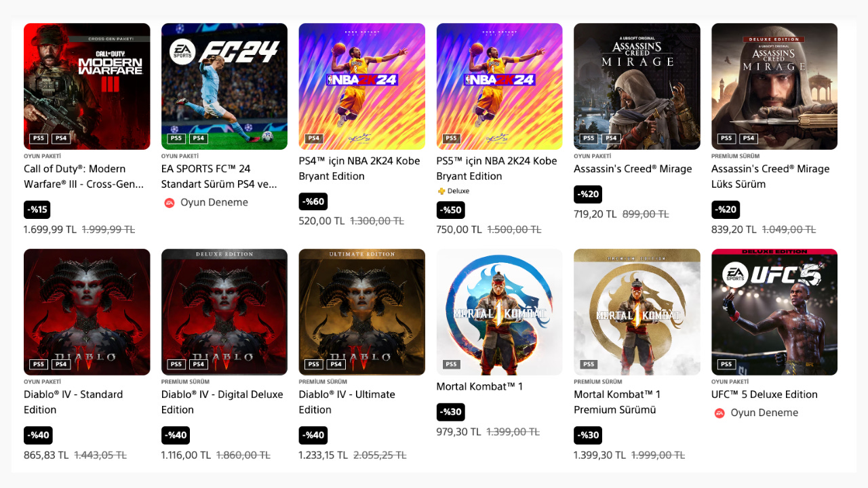Click PS4 badge on NBA 2K24 PS4 cover

click(313, 138)
